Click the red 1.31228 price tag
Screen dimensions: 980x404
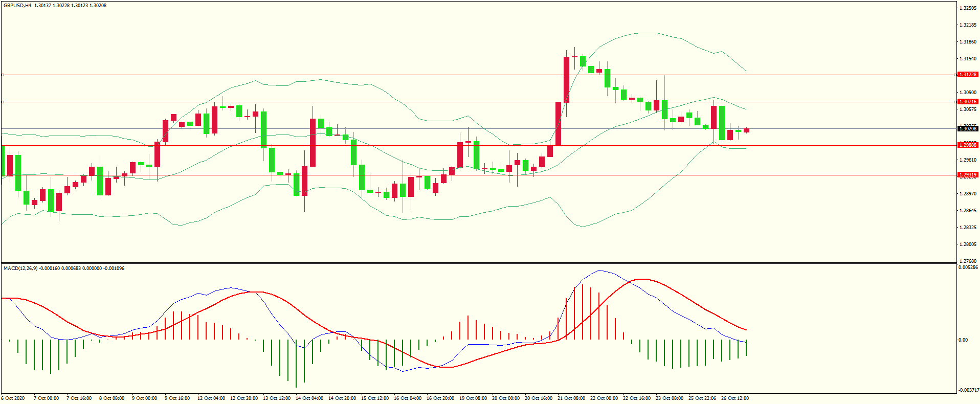968,75
